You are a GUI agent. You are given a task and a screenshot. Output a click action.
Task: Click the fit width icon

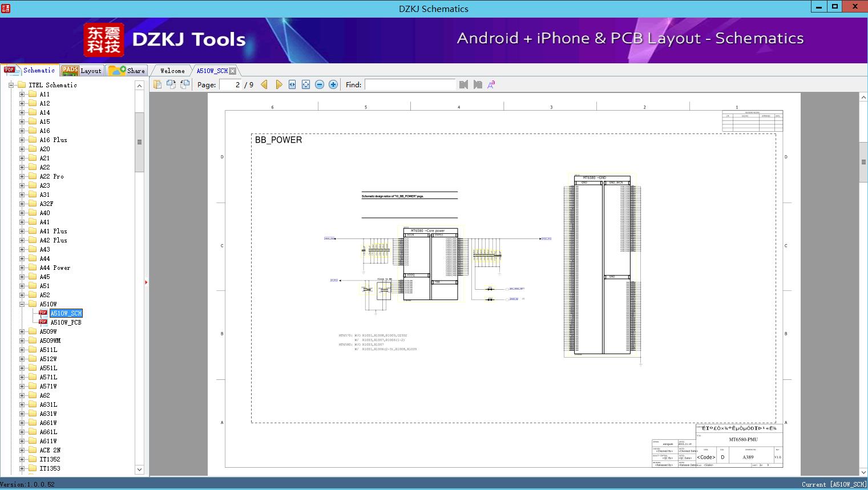click(x=292, y=84)
